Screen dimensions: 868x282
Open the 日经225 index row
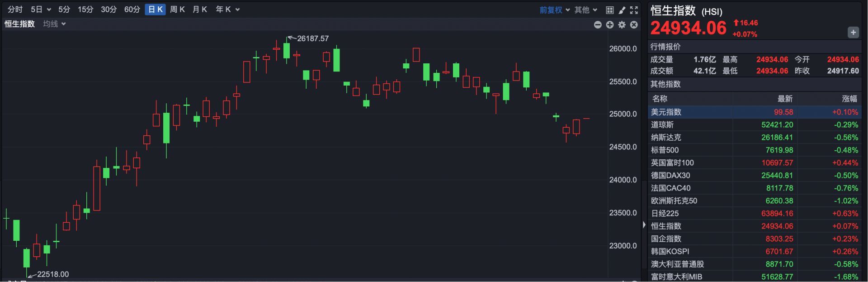click(x=755, y=214)
